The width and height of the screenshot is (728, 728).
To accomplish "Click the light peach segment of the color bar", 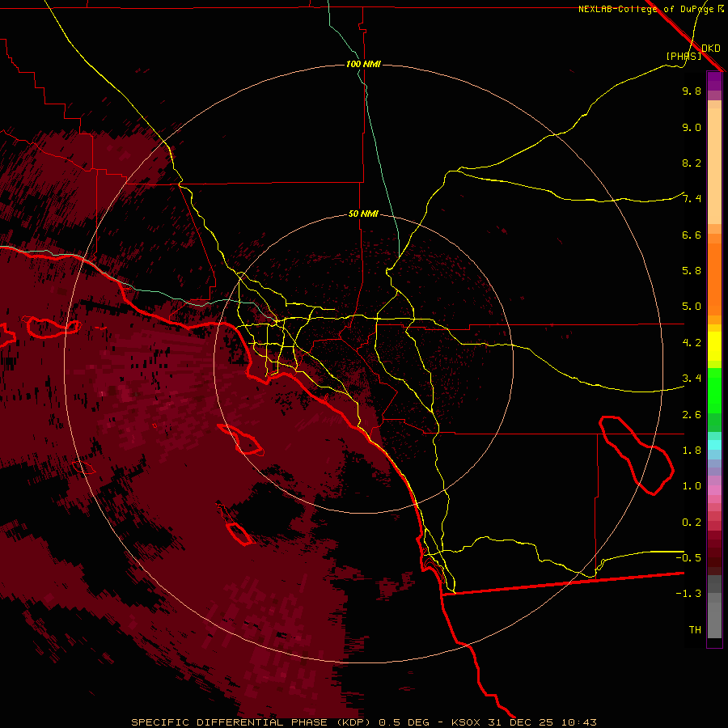I will [714, 166].
